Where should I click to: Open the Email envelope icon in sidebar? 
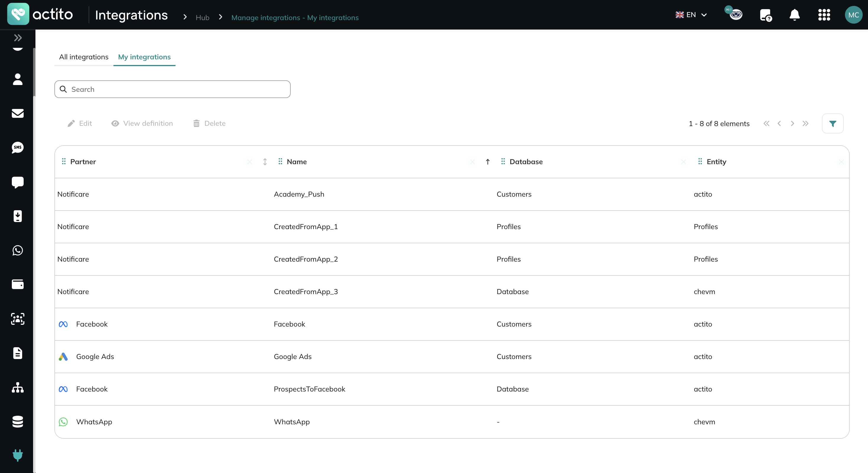pyautogui.click(x=17, y=113)
